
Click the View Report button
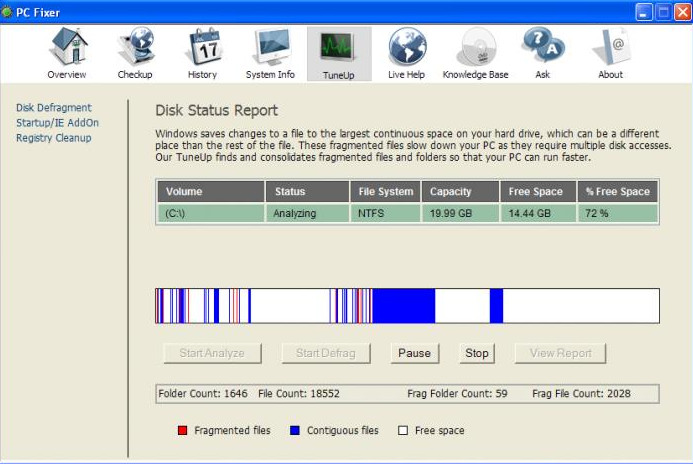tap(560, 353)
